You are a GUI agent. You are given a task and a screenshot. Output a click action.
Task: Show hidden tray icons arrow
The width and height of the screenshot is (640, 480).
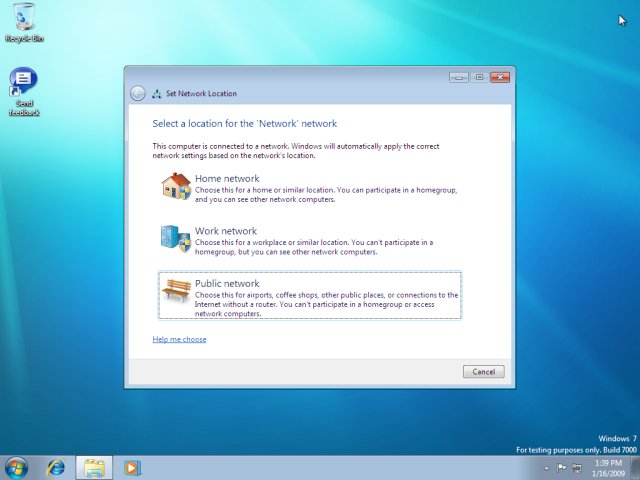point(546,468)
